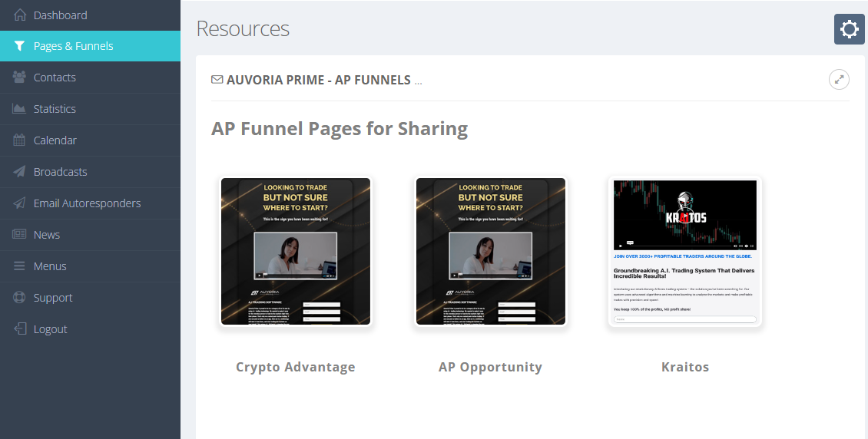
Task: Click the News newspaper icon
Action: click(x=19, y=234)
